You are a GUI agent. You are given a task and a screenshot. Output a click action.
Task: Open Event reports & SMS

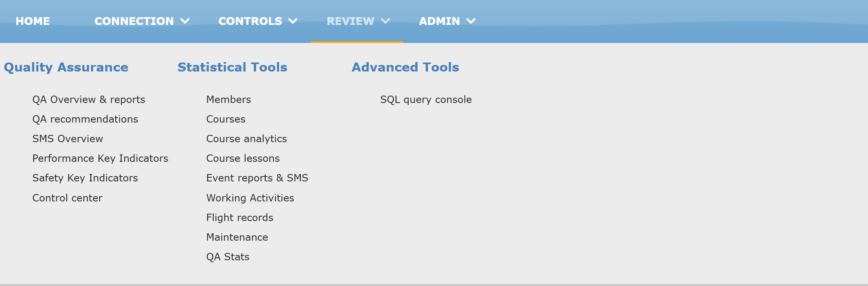pos(257,178)
